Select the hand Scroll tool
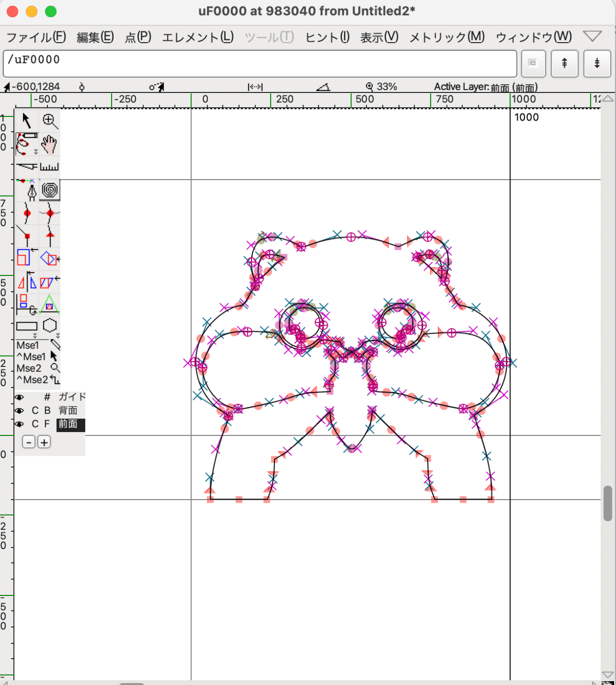This screenshot has width=616, height=685. coord(49,144)
